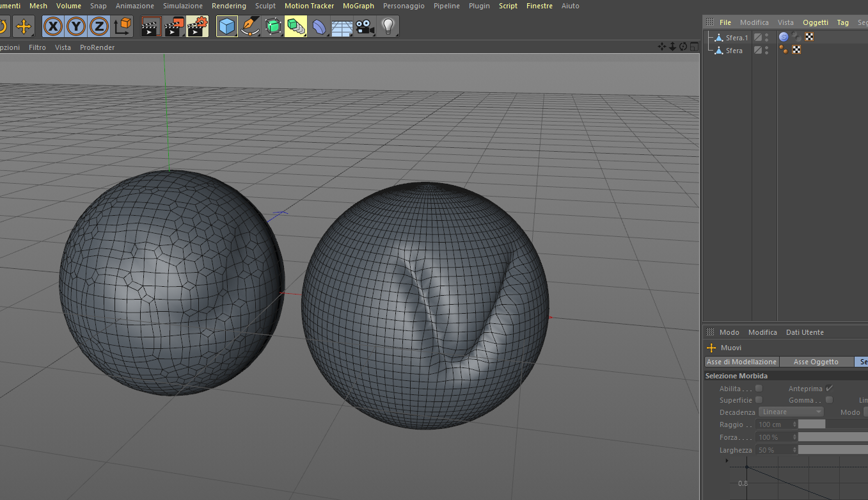Open the array modeling objects icon
Image resolution: width=868 pixels, height=500 pixels.
click(296, 26)
